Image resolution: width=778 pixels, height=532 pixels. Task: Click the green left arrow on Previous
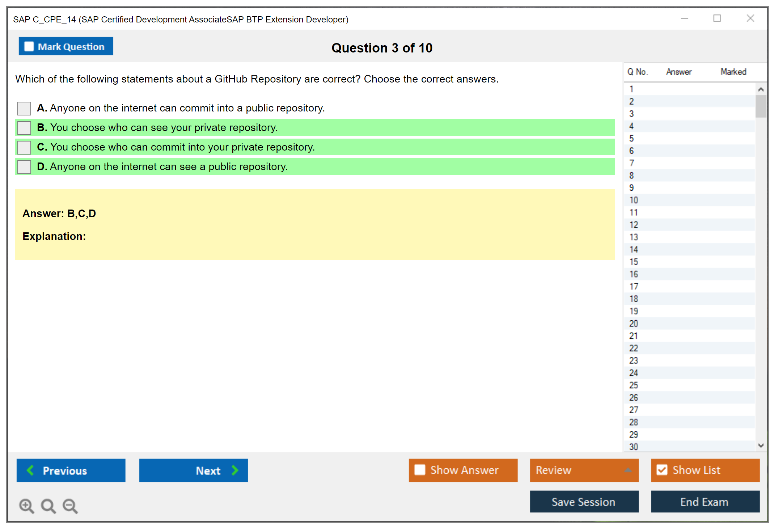(x=30, y=470)
